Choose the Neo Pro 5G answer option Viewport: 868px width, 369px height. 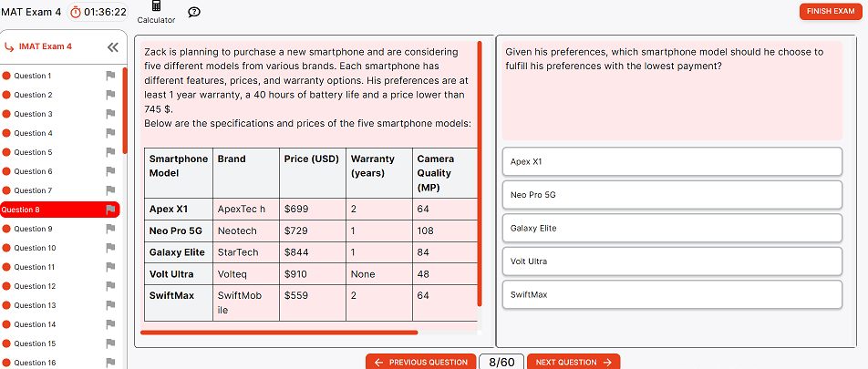[x=672, y=195]
